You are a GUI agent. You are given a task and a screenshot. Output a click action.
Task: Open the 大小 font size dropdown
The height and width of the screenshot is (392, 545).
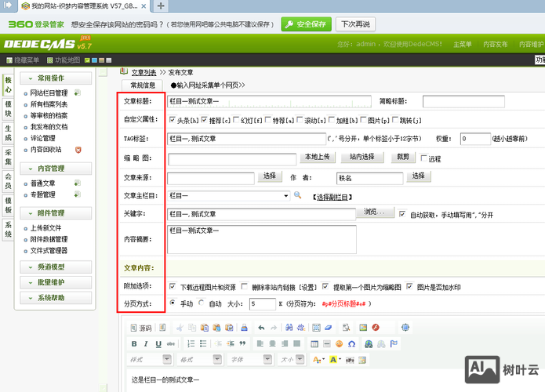[x=292, y=360]
